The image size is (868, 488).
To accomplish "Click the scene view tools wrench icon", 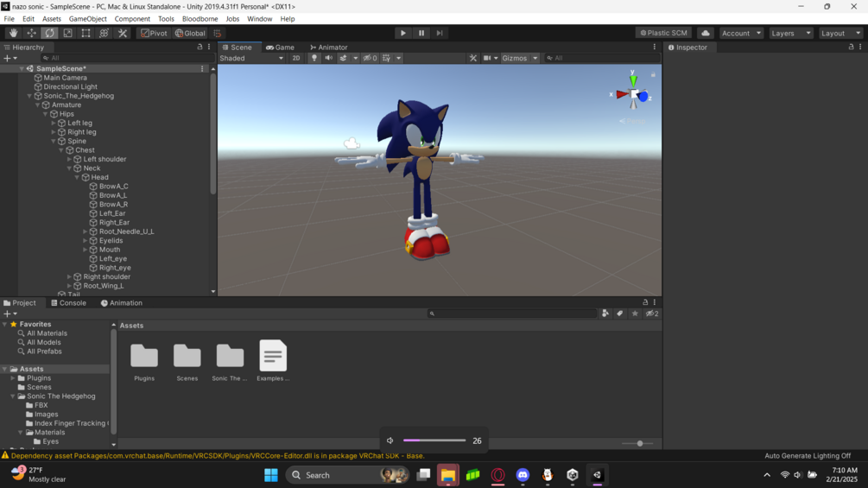I will pyautogui.click(x=472, y=58).
